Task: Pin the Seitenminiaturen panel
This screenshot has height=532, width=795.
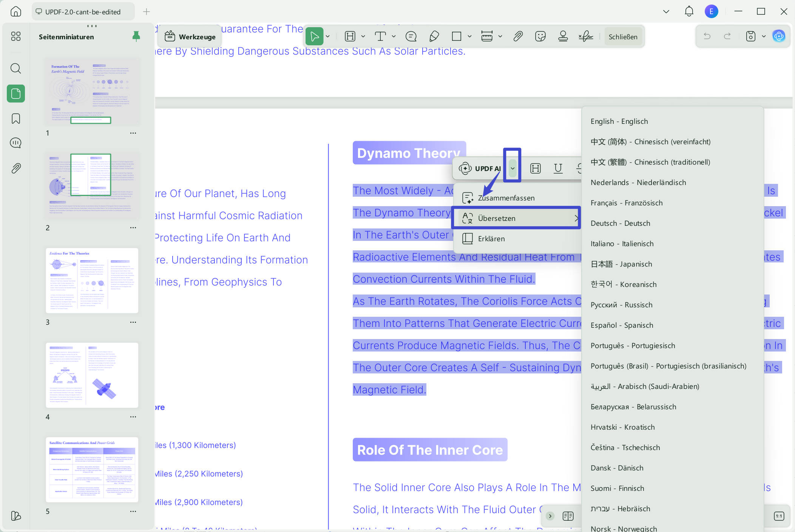Action: coord(136,36)
